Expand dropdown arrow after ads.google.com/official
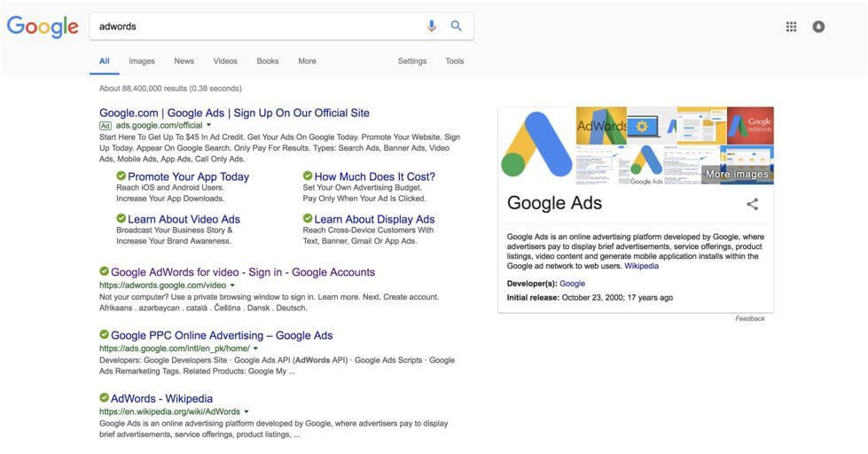Image resolution: width=868 pixels, height=454 pixels. tap(208, 126)
